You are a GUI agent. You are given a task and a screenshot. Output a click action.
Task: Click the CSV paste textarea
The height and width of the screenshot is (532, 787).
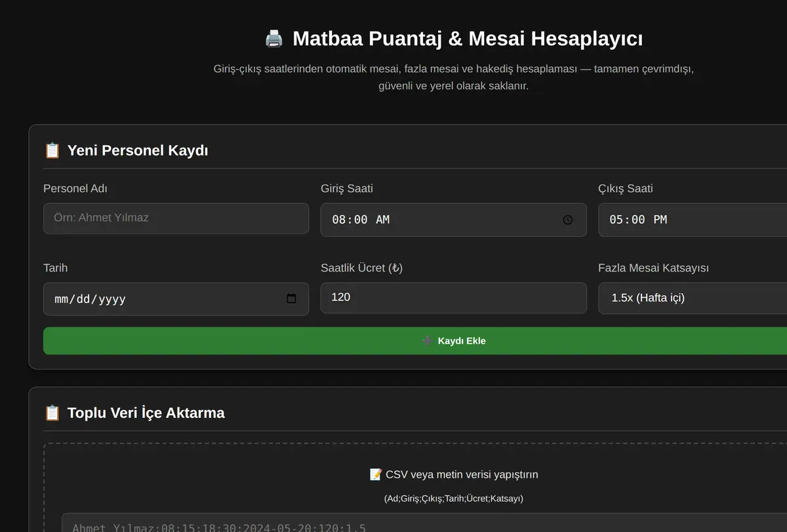[424, 523]
